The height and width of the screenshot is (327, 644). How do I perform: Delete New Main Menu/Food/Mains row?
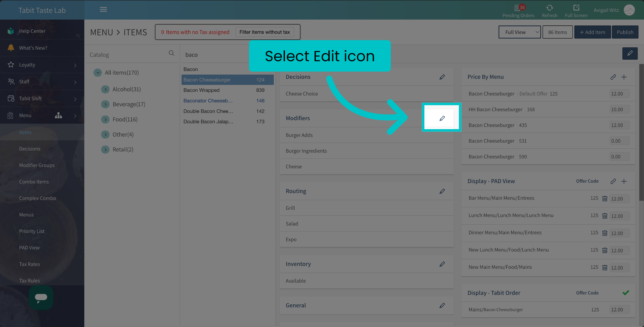click(604, 268)
